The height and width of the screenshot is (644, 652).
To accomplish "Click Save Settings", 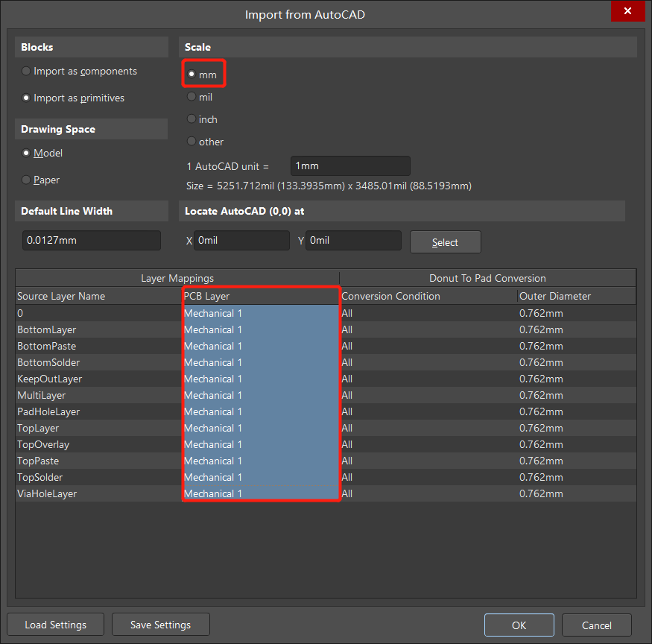I will (160, 624).
